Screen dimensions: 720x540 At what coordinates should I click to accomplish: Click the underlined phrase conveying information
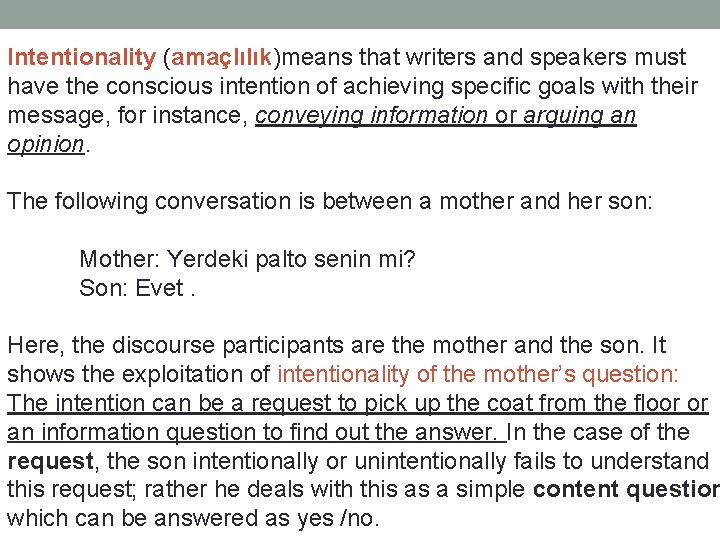[x=371, y=116]
